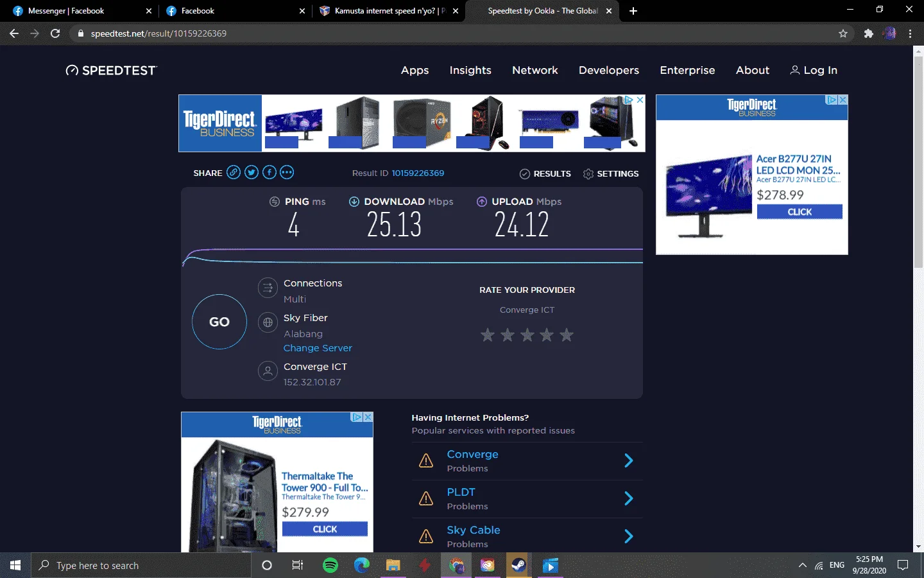
Task: Open Windows Task View
Action: point(298,565)
